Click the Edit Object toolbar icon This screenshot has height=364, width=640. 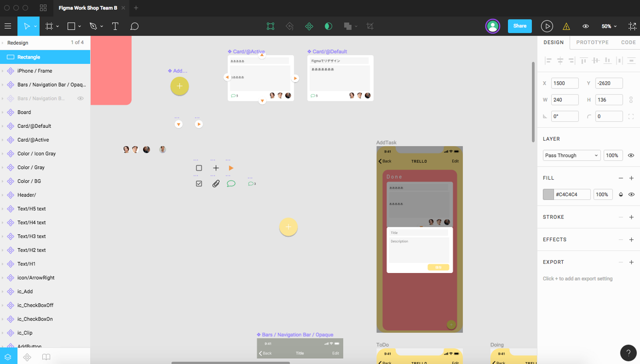coord(271,26)
